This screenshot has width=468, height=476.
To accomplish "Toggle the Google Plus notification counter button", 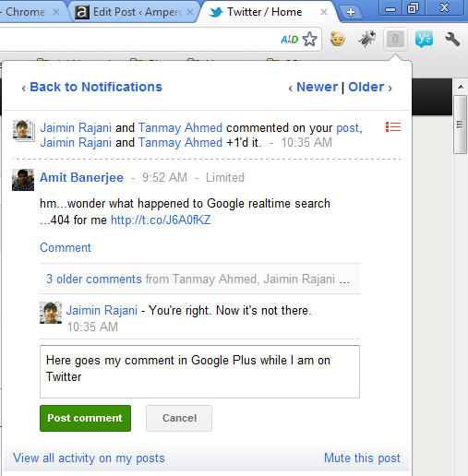I will 395,39.
